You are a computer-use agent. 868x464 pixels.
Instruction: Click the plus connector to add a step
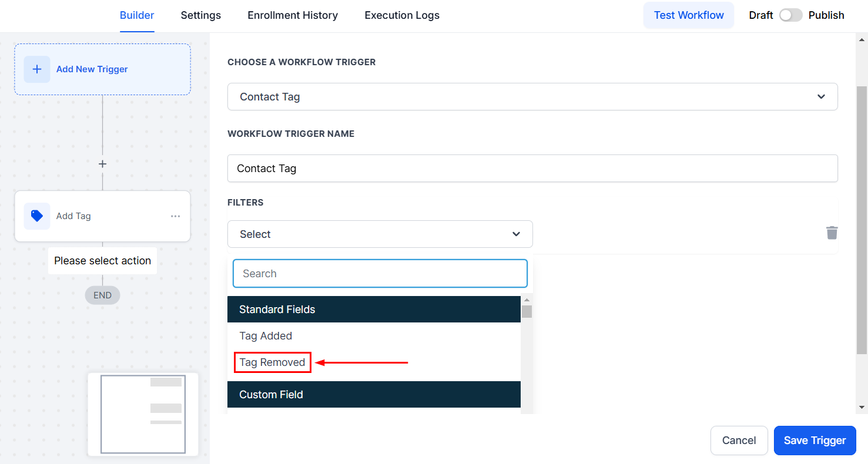[102, 164]
